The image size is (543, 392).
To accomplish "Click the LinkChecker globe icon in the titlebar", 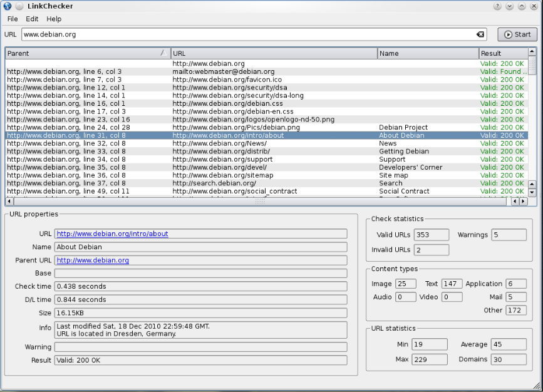I will (x=6, y=6).
